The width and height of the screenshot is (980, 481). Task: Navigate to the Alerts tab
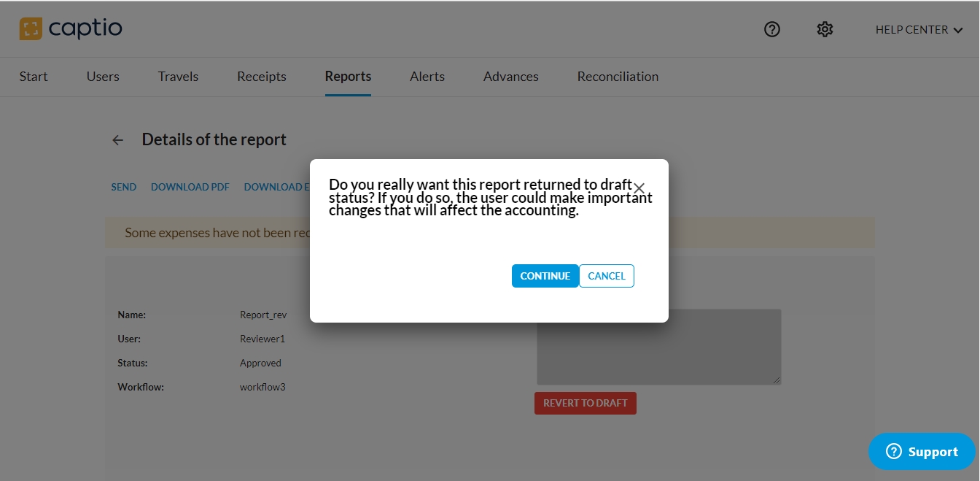point(427,77)
